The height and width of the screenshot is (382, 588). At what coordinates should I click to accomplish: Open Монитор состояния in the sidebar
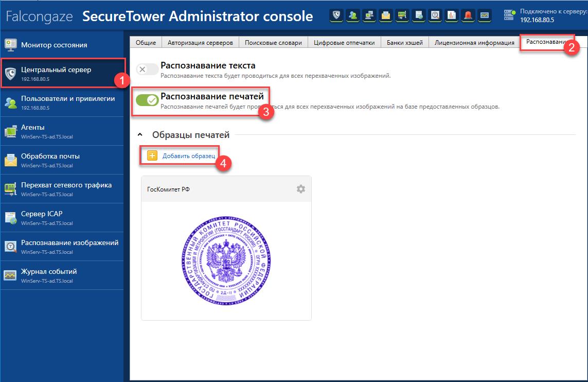click(62, 45)
